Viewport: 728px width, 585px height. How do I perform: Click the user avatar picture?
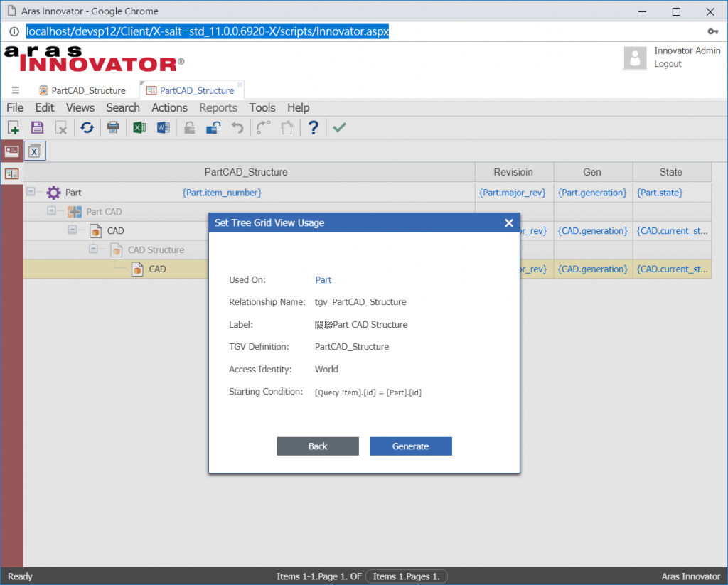pos(635,58)
